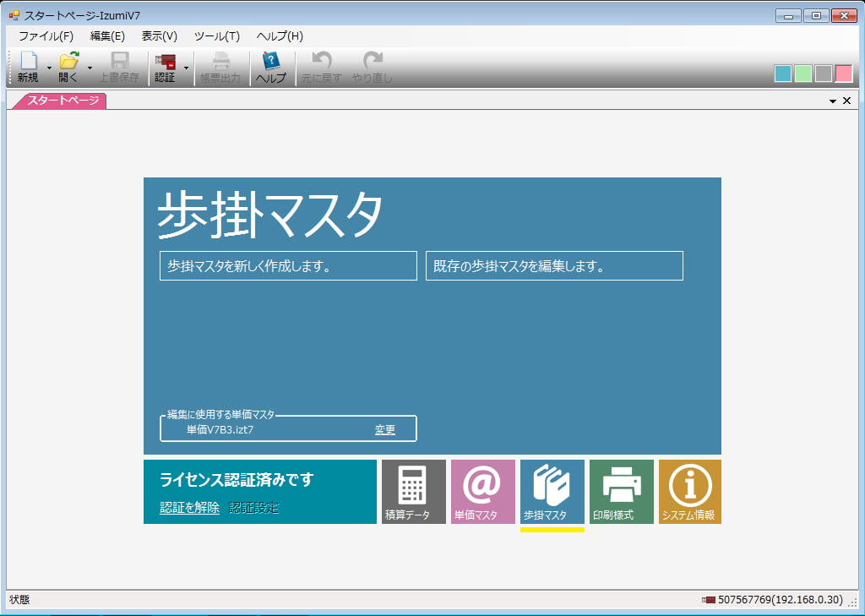Select the 歩掛マスタ books tile
Screen dimensions: 865x616
click(552, 492)
